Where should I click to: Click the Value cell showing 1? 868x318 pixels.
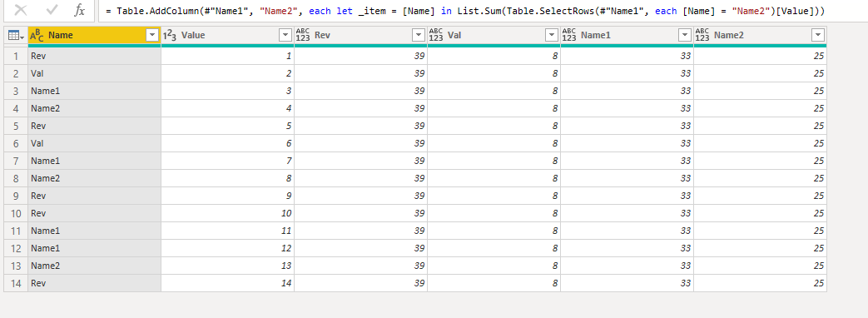(x=227, y=56)
